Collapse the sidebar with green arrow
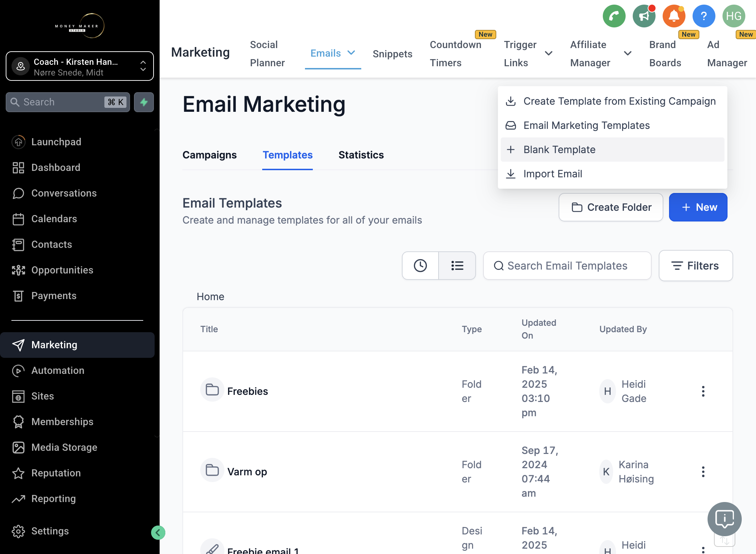The image size is (756, 554). click(158, 533)
